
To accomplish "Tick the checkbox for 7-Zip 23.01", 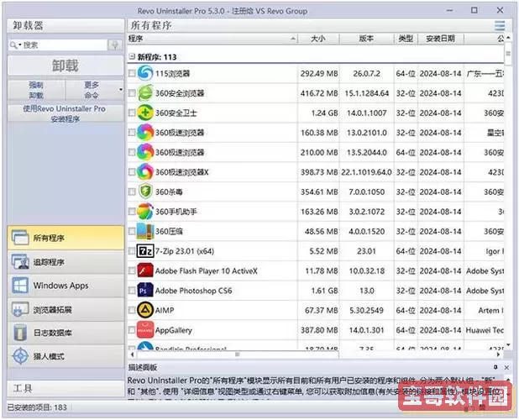I will coord(132,251).
